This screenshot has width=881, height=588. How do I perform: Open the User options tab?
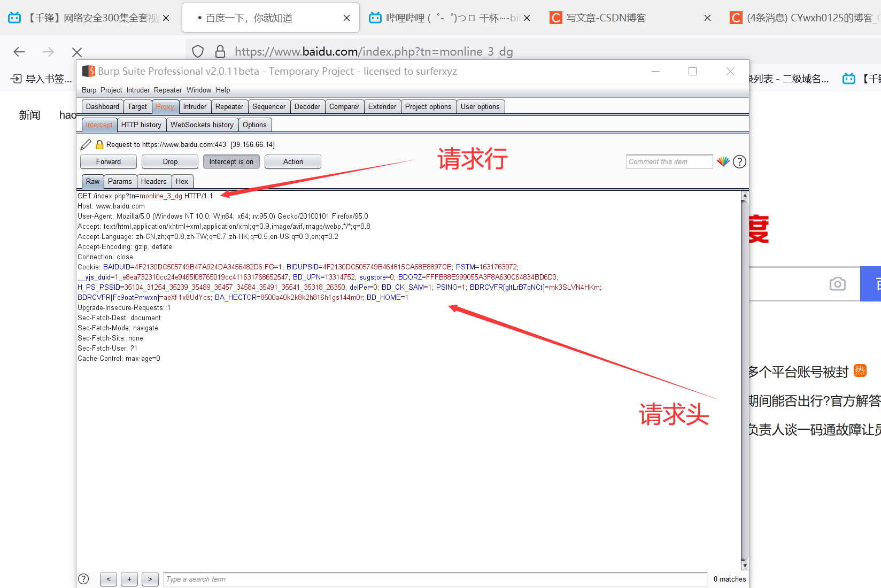point(480,107)
